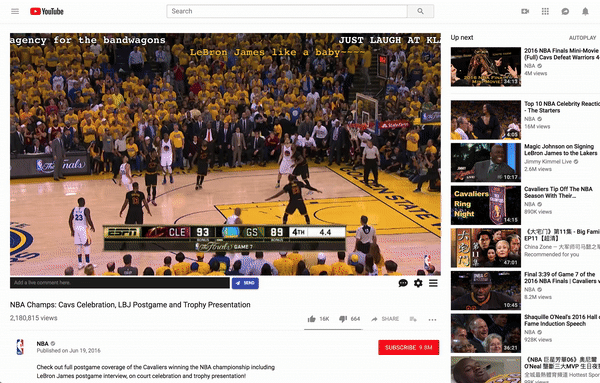Click the NBA channel avatar
600x383 pixels.
pos(20,347)
